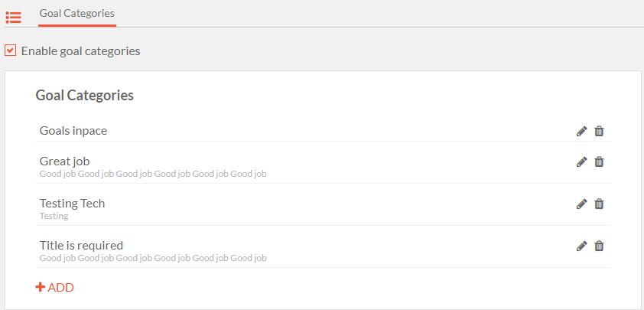Viewport: 644px width, 310px height.
Task: Edit the Title is required category with pencil
Action: (581, 246)
